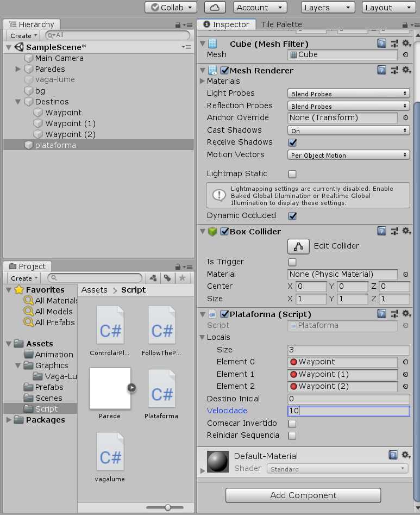Image resolution: width=420 pixels, height=515 pixels.
Task: Select the Inspector tab
Action: coord(227,24)
